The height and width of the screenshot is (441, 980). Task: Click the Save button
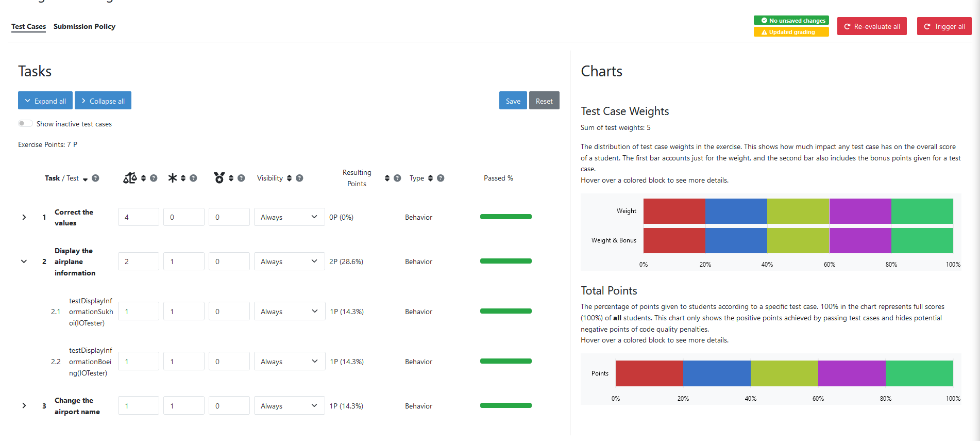pyautogui.click(x=513, y=101)
